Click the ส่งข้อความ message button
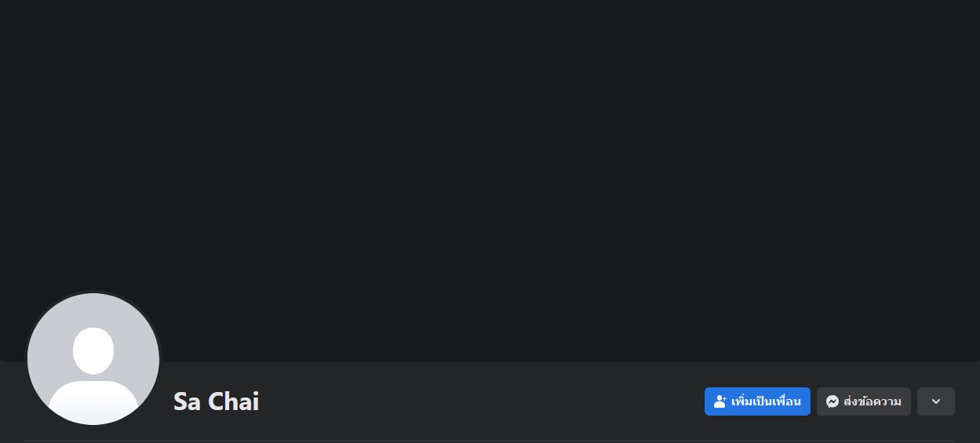Image resolution: width=980 pixels, height=443 pixels. pyautogui.click(x=864, y=401)
